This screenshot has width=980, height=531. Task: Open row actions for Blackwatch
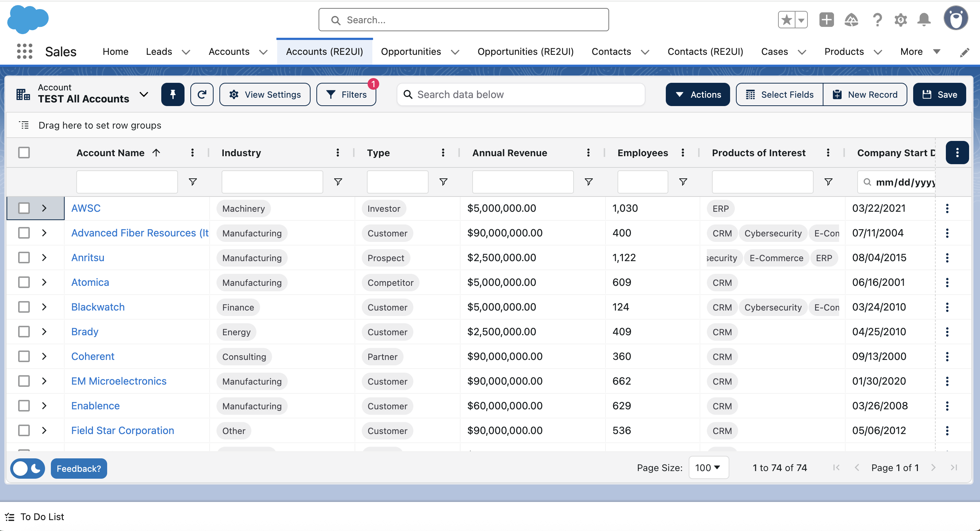pyautogui.click(x=947, y=307)
